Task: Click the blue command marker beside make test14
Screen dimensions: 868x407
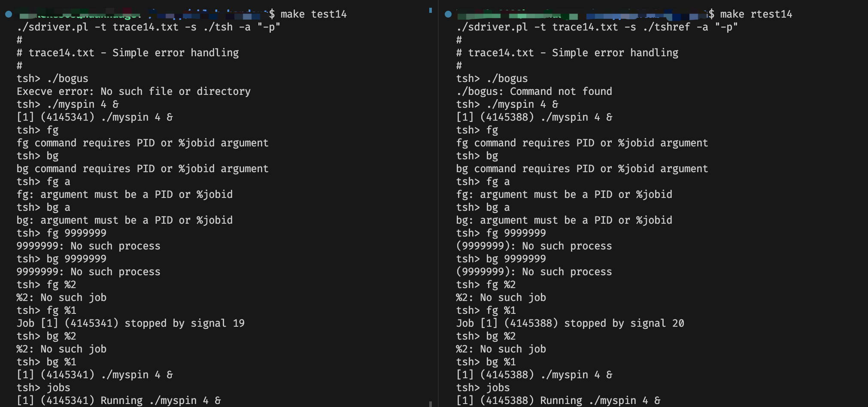Action: pos(9,14)
